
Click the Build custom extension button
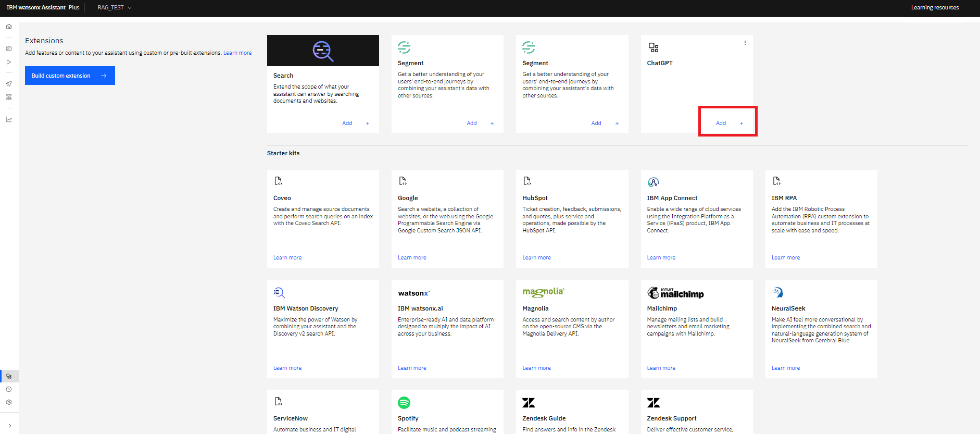(70, 76)
